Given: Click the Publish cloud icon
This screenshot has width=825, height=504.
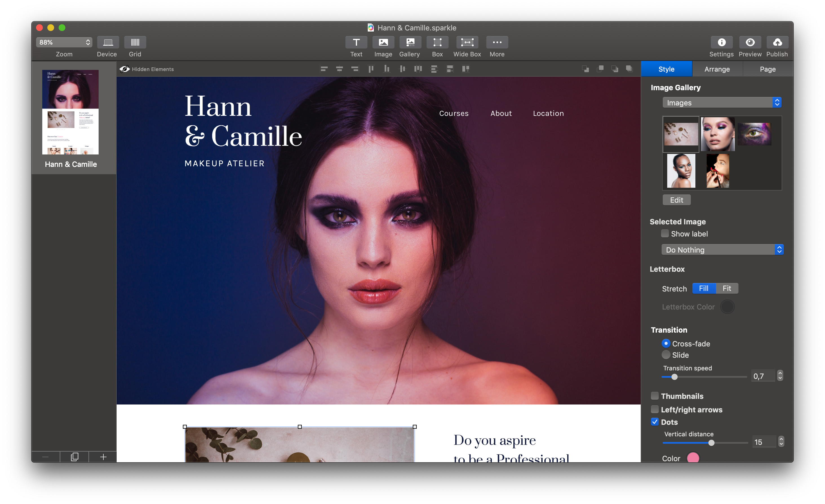Looking at the screenshot, I should [777, 43].
